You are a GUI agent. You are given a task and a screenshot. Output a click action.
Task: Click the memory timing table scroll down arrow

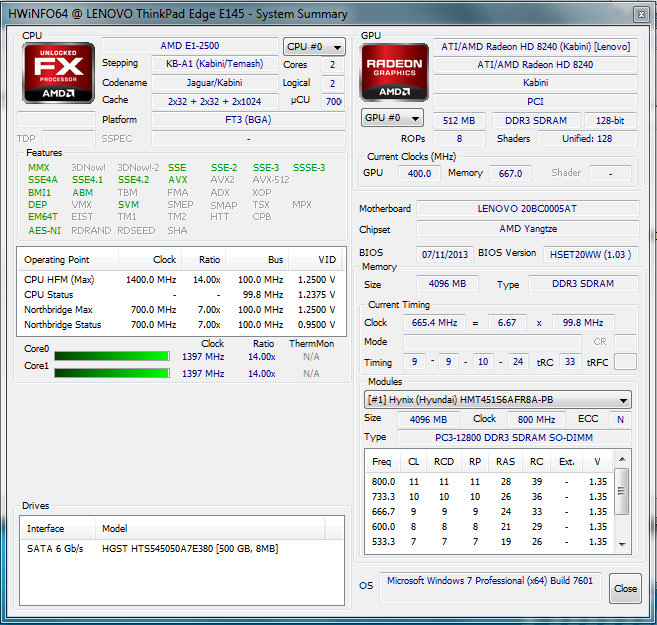coord(622,544)
